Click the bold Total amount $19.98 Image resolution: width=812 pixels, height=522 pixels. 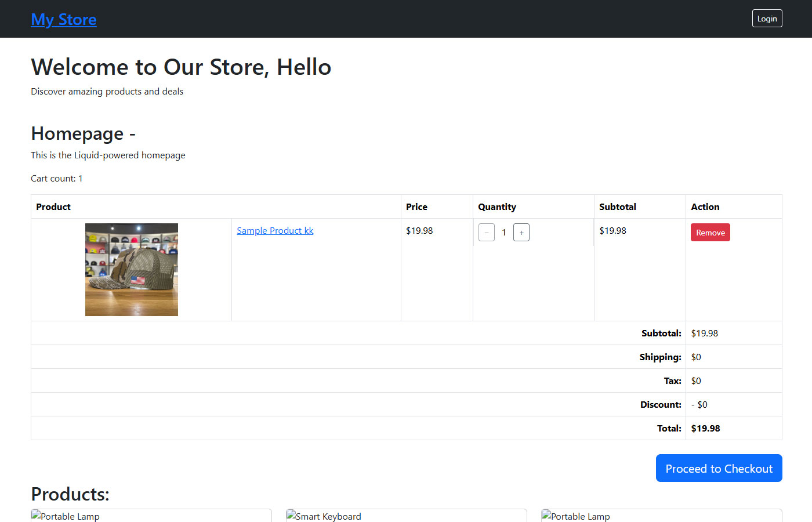click(705, 429)
